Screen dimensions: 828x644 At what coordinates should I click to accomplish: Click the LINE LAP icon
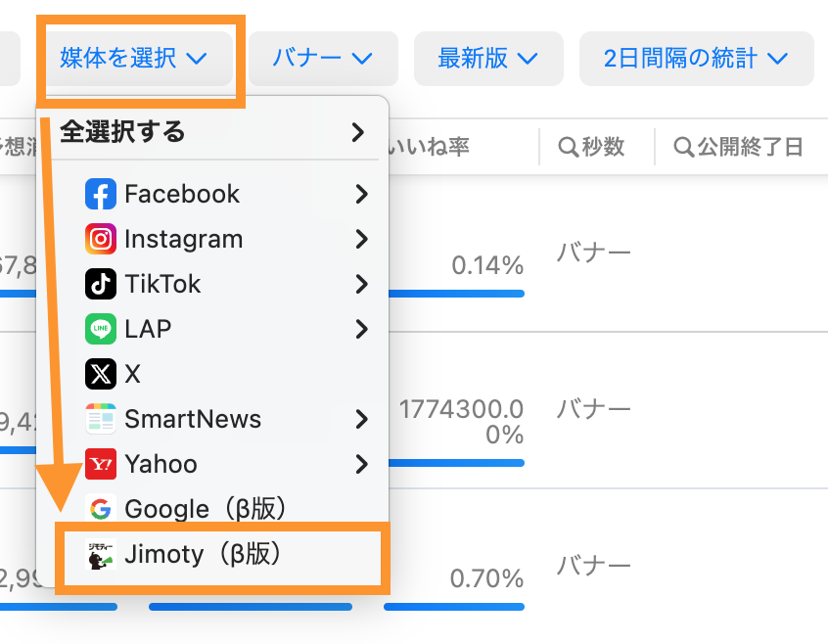(x=100, y=329)
